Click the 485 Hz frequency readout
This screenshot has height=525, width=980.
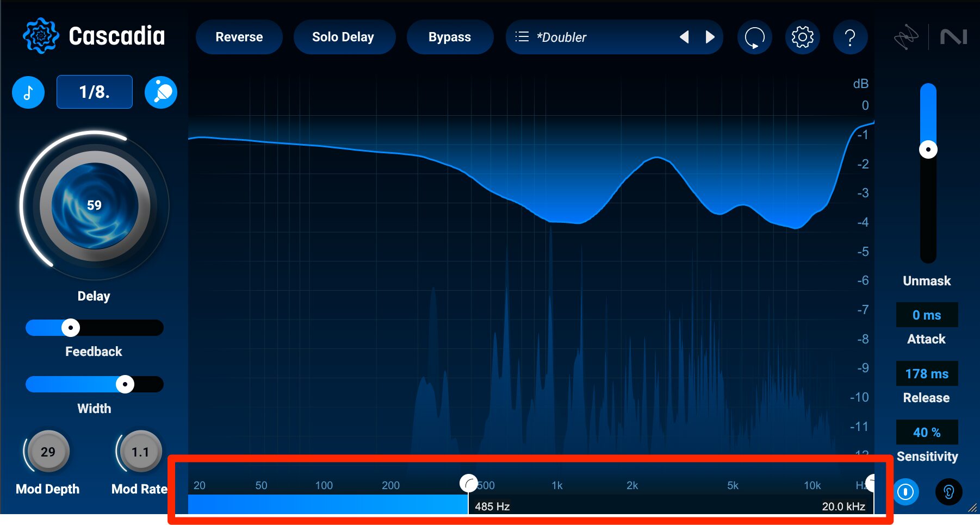coord(492,507)
